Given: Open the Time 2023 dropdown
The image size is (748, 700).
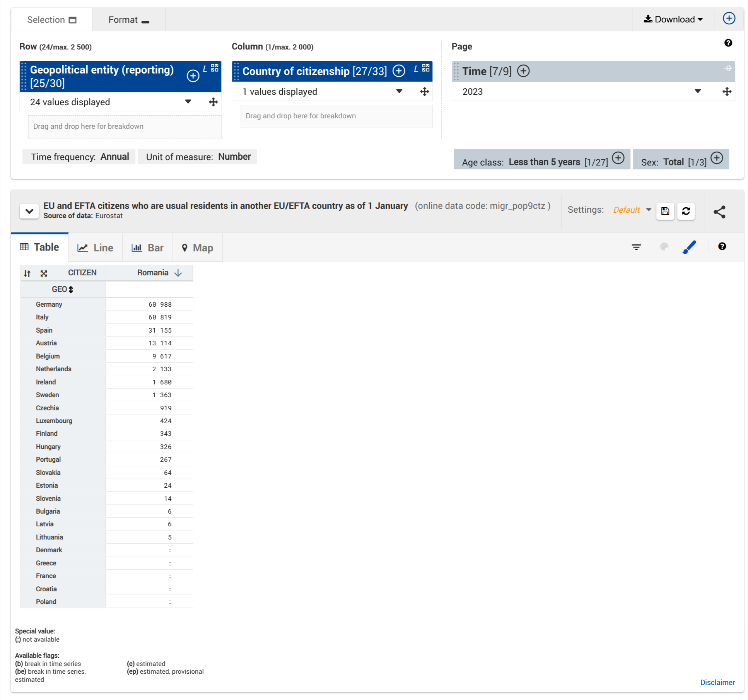Looking at the screenshot, I should click(697, 92).
